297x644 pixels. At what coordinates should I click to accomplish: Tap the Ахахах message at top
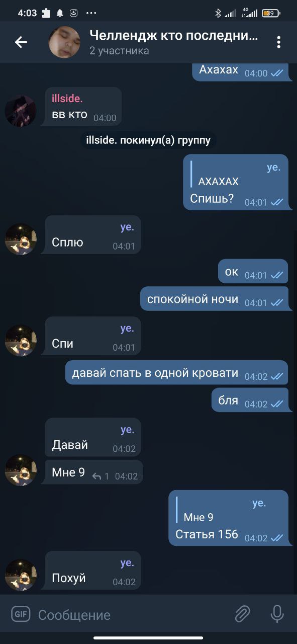pyautogui.click(x=240, y=71)
